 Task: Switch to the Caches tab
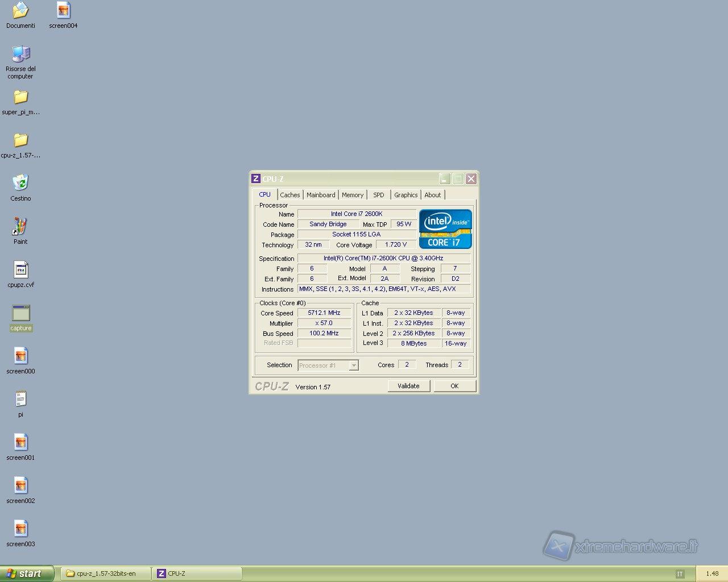[x=290, y=195]
